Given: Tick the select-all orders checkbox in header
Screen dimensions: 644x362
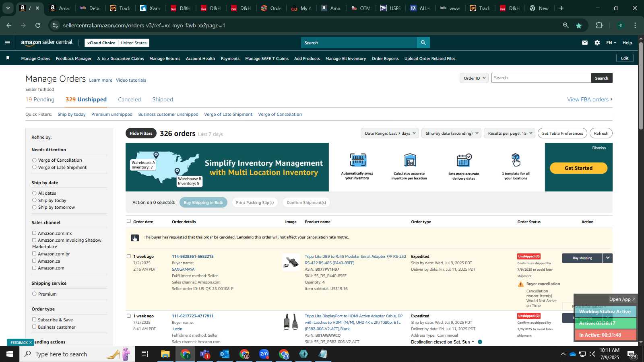Looking at the screenshot, I should point(129,221).
